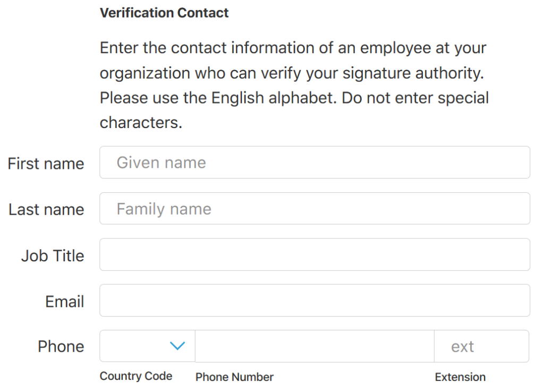544x392 pixels.
Task: Select the Email text box
Action: [314, 301]
